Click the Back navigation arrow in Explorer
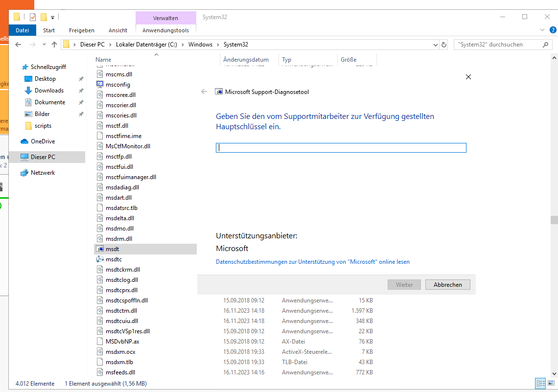Viewport: 558px width, 392px height. pyautogui.click(x=18, y=45)
